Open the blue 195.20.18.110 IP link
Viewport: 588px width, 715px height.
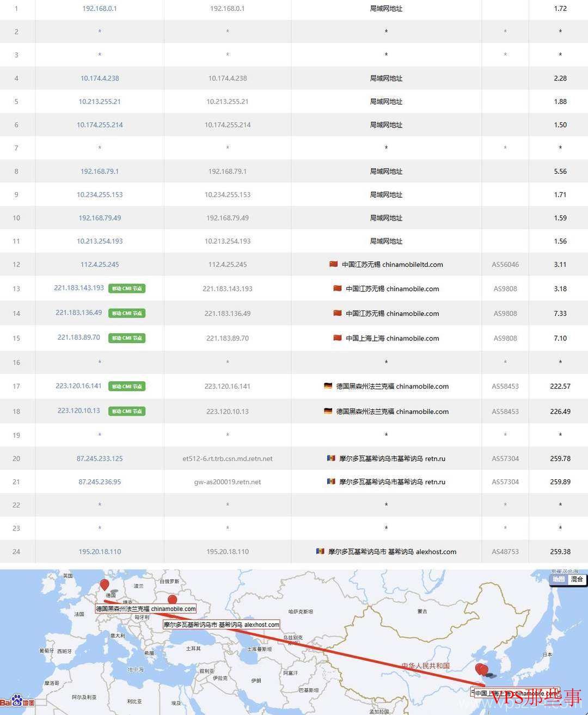(x=100, y=552)
